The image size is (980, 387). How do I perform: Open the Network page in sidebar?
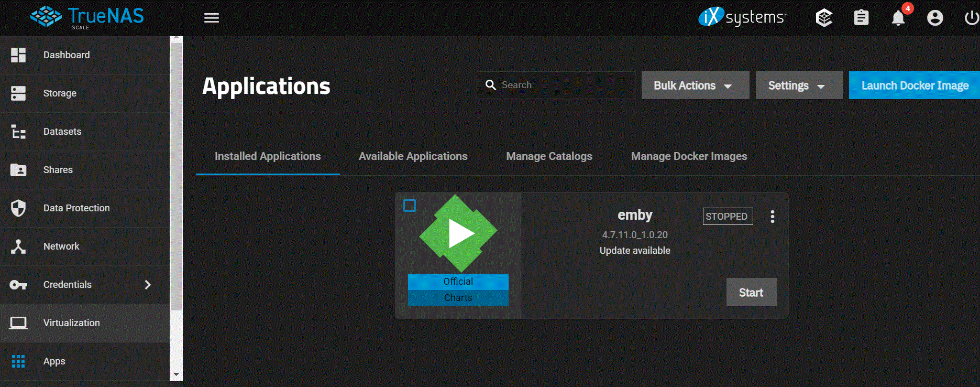61,246
